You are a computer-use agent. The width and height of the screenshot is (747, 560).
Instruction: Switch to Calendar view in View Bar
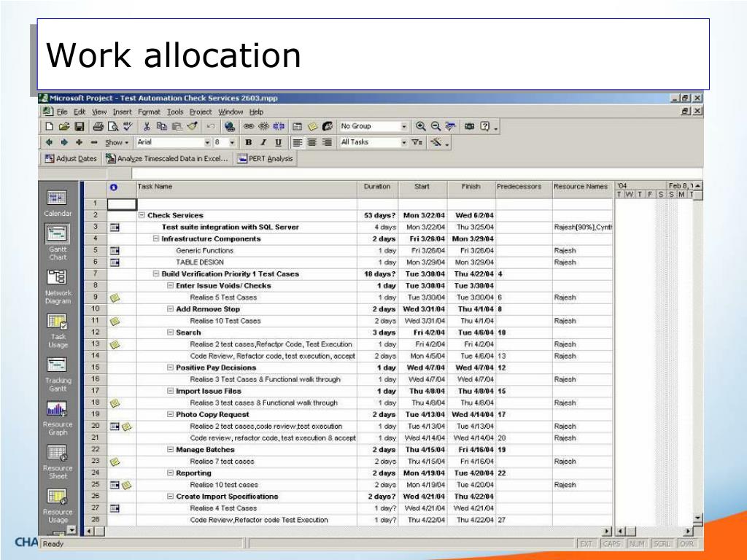[x=57, y=204]
